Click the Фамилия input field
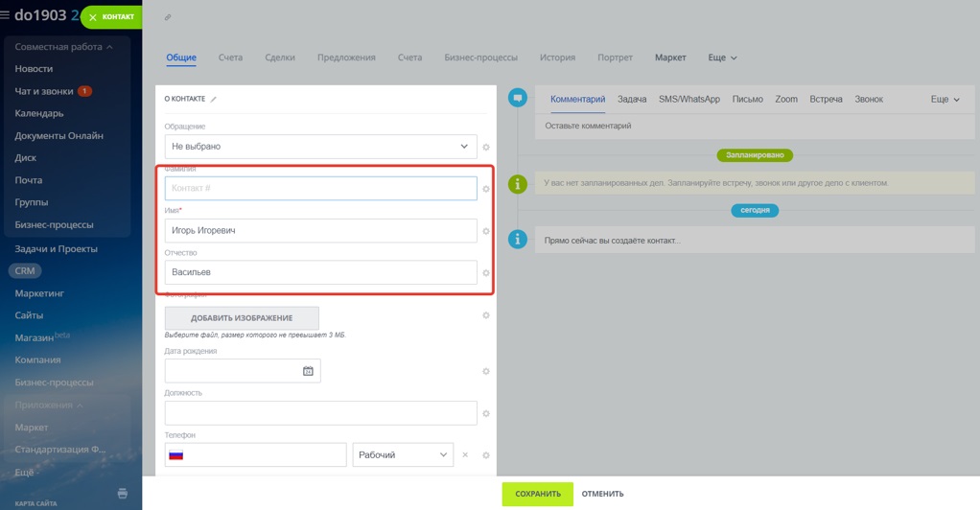980x510 pixels. pyautogui.click(x=320, y=188)
